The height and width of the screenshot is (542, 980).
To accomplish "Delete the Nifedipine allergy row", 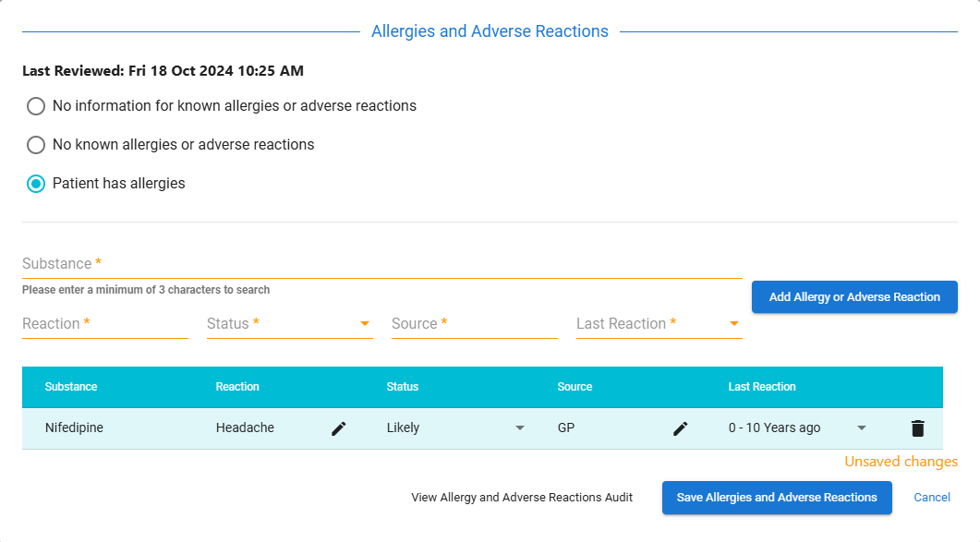I will click(x=917, y=428).
